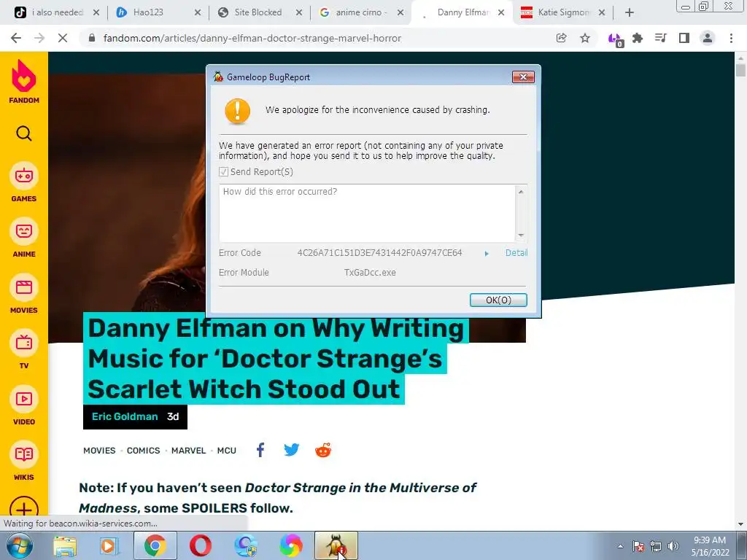Launch Opera from the taskbar
The image size is (747, 560).
pyautogui.click(x=201, y=545)
